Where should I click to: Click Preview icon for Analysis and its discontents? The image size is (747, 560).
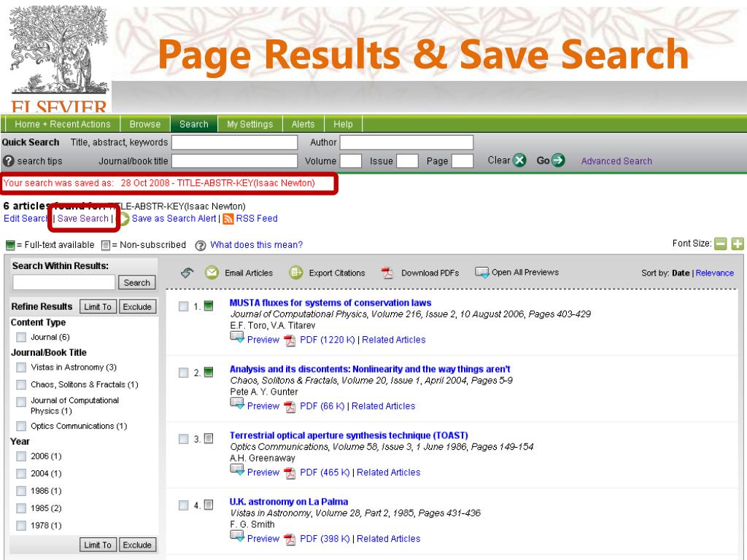click(237, 403)
